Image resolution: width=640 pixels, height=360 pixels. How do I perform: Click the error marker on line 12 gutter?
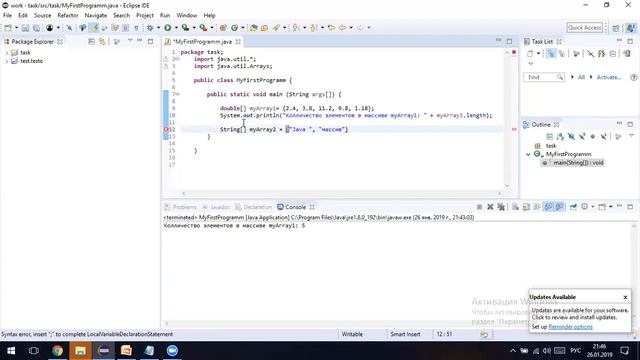click(x=166, y=129)
